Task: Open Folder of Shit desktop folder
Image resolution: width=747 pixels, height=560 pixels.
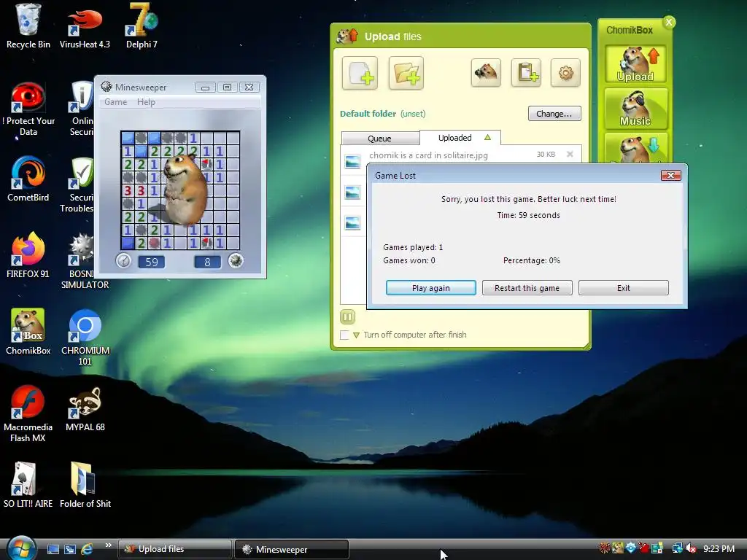Action: pos(85,485)
